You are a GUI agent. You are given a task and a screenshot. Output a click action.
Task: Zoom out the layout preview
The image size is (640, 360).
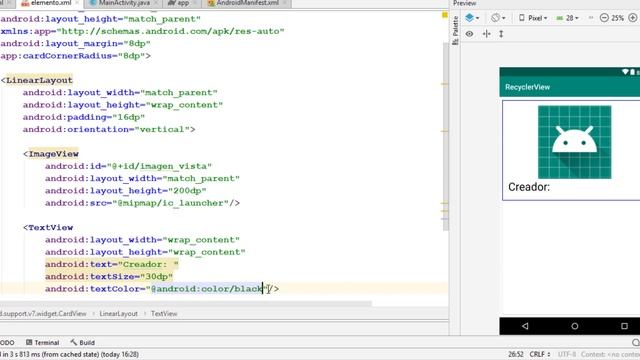604,18
